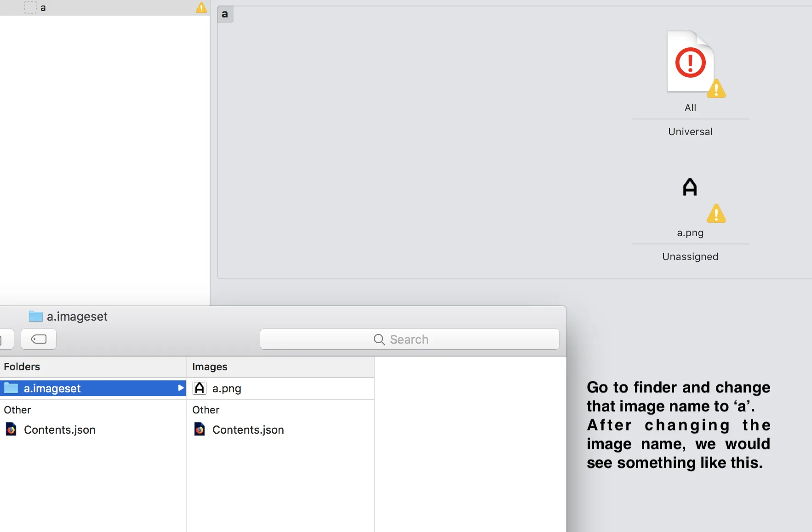Click the a.png file thumbnail icon in Finder
812x532 pixels.
click(200, 388)
